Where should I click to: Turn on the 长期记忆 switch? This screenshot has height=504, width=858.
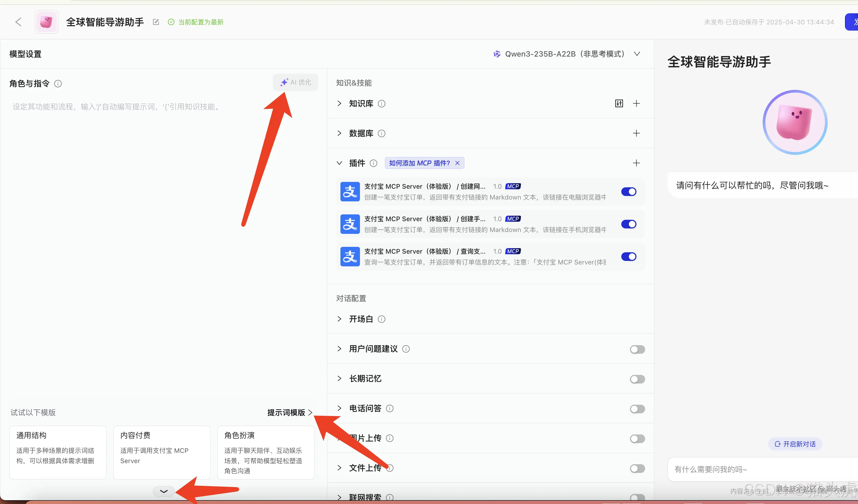coord(637,379)
